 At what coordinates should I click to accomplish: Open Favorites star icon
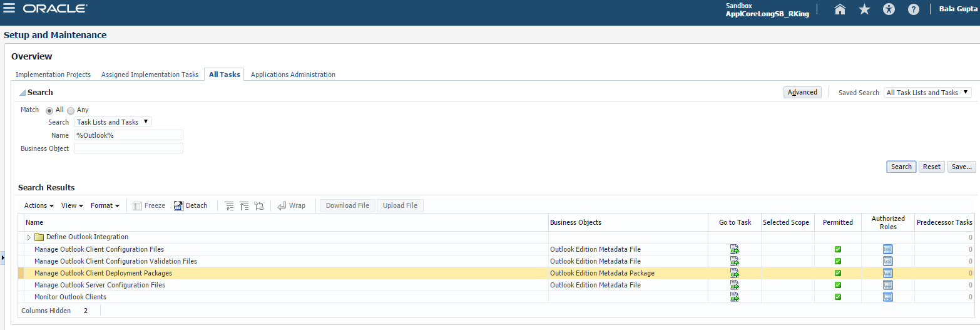point(864,9)
